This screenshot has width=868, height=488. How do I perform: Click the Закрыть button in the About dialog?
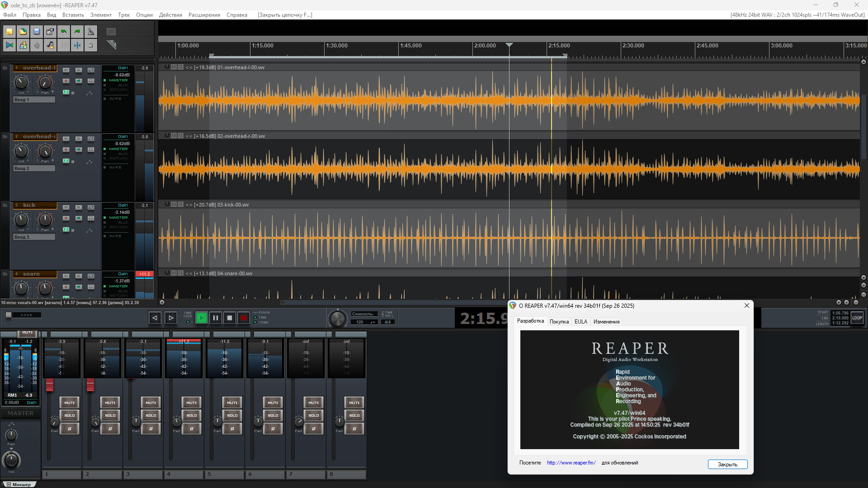click(x=727, y=465)
